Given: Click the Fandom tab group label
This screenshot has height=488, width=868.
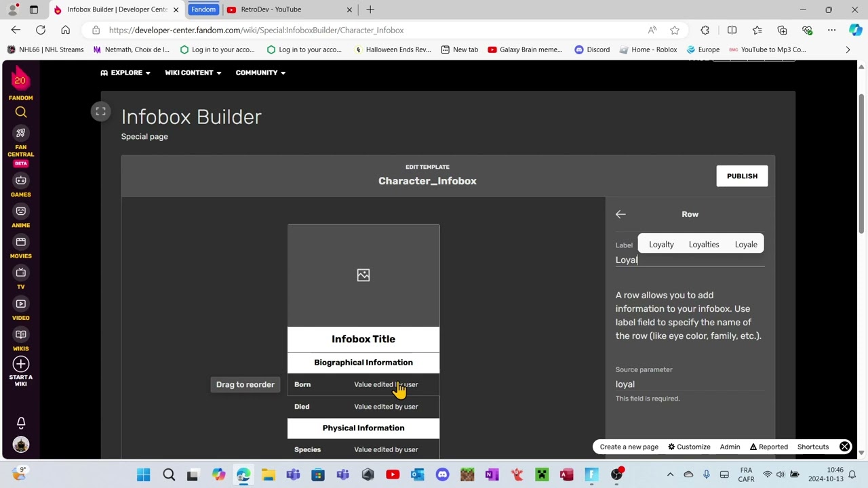Looking at the screenshot, I should point(203,9).
